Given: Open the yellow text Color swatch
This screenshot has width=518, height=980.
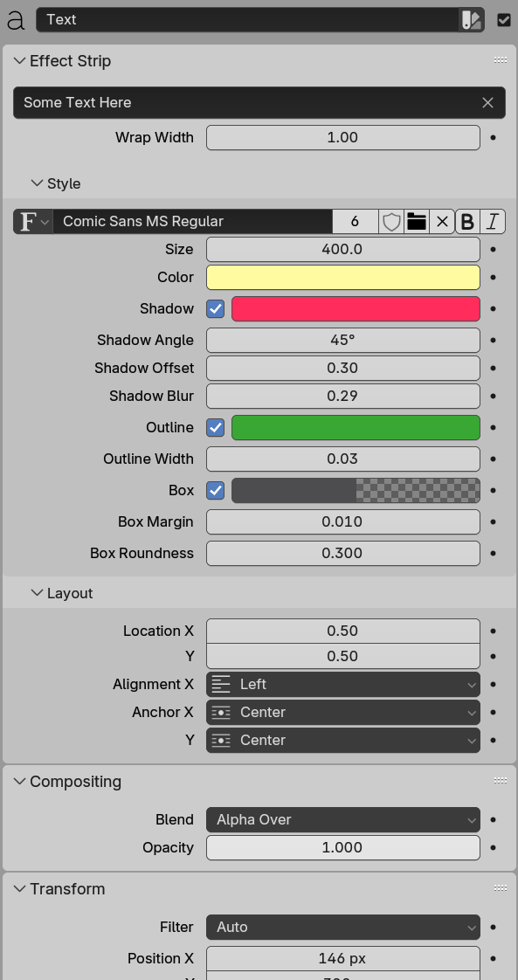Looking at the screenshot, I should [343, 278].
